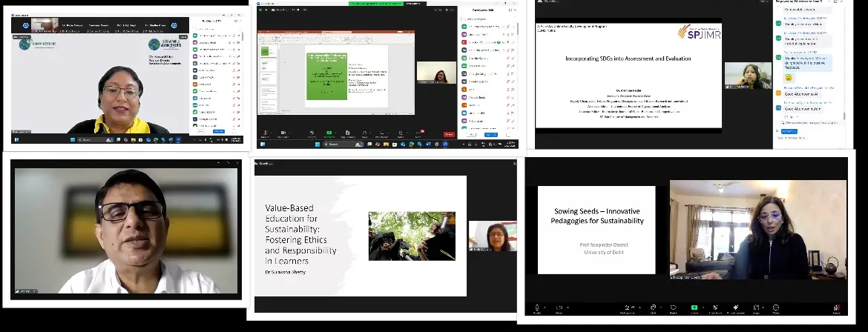Click green Share button in Sowing Seeds meeting

click(x=694, y=307)
